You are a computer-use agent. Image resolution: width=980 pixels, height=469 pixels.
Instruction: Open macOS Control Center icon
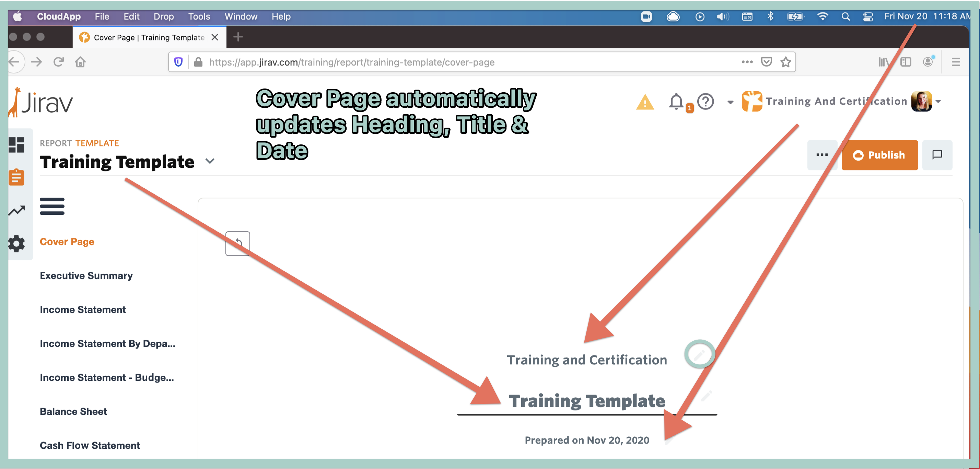[x=868, y=16]
